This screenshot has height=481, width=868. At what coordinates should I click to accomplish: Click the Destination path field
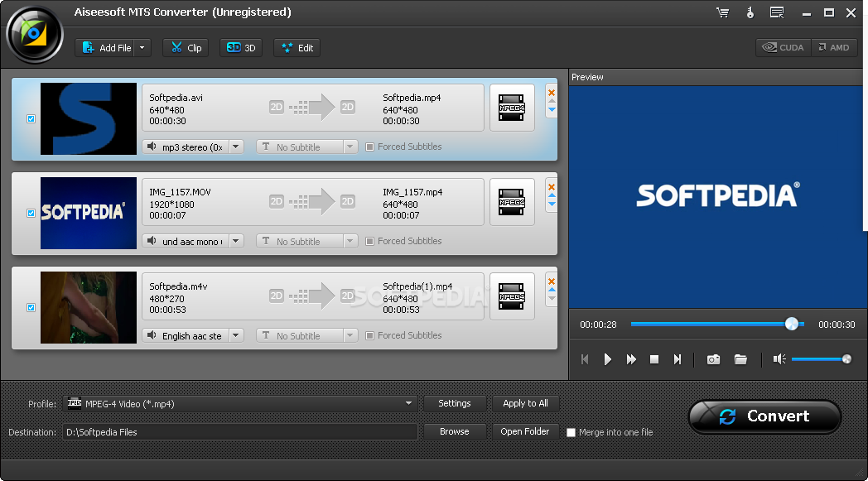point(239,432)
